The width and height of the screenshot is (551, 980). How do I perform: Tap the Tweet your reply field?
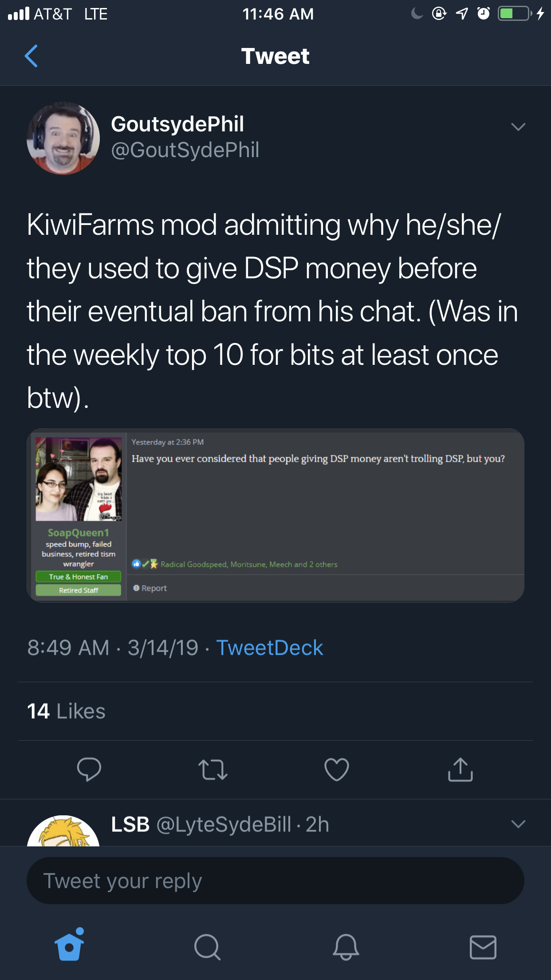275,881
